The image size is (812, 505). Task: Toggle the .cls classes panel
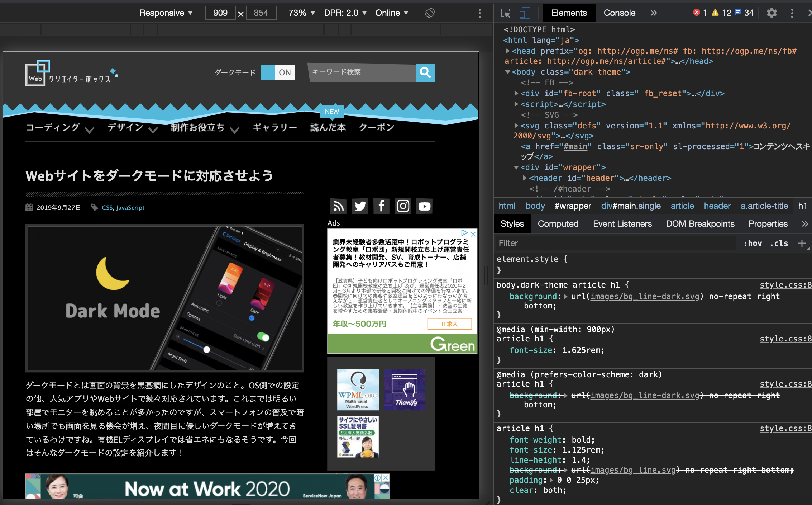778,243
